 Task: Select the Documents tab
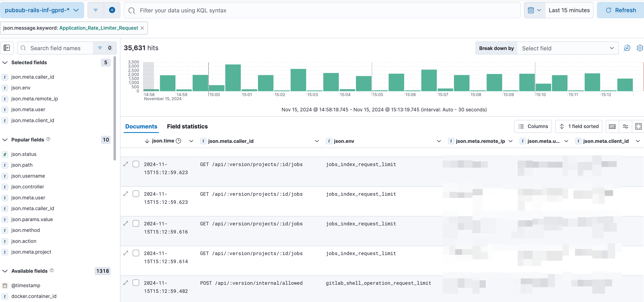coord(141,126)
